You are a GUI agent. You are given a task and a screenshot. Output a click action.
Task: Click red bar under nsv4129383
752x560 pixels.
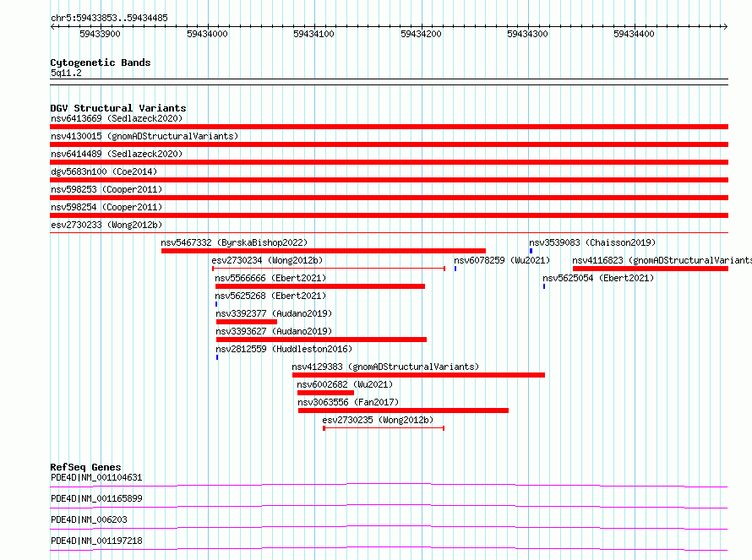(418, 375)
